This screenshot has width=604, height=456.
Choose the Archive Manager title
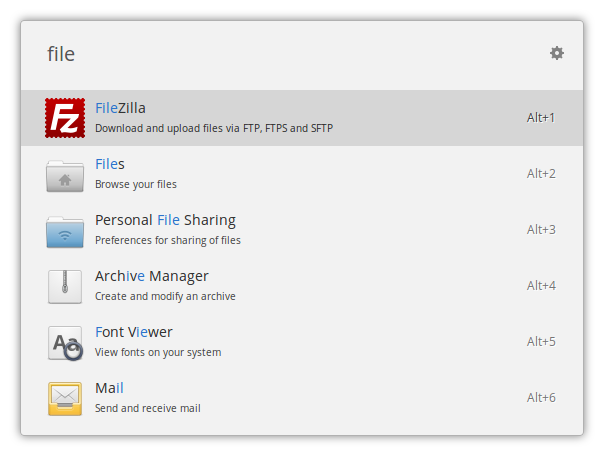[152, 276]
